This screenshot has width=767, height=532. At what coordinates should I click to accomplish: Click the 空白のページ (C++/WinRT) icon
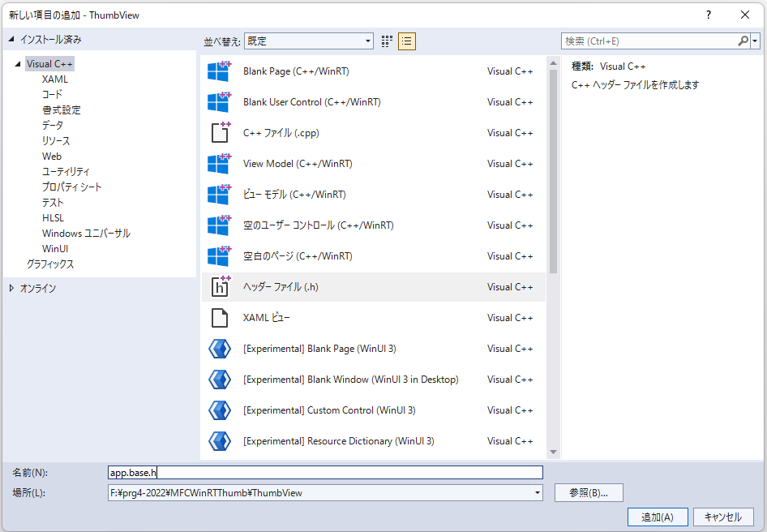click(x=219, y=256)
